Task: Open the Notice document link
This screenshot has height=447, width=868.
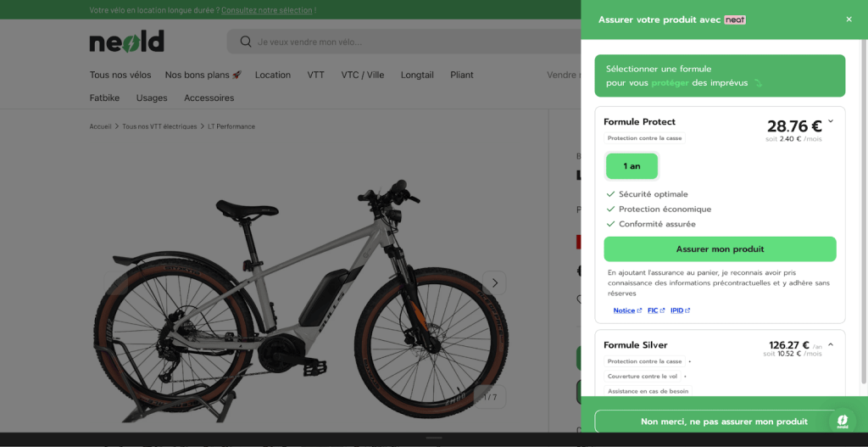Action: pos(627,310)
